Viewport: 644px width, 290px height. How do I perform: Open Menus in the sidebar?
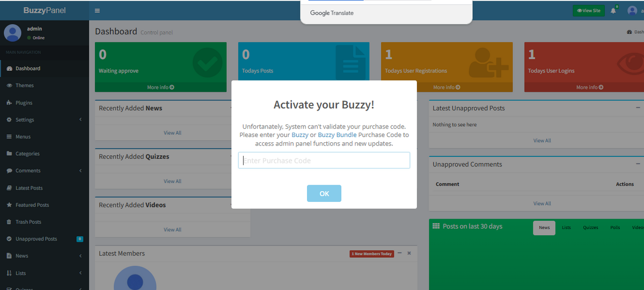45,136
